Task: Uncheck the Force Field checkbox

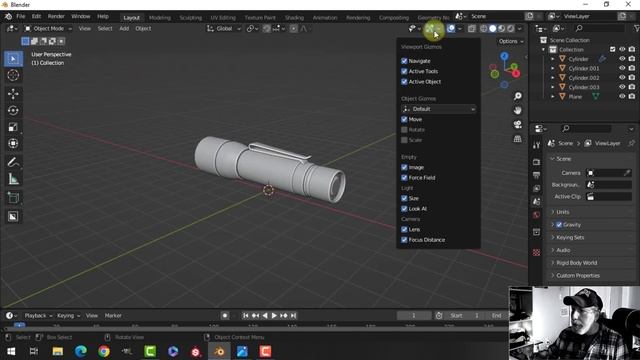Action: tap(404, 178)
